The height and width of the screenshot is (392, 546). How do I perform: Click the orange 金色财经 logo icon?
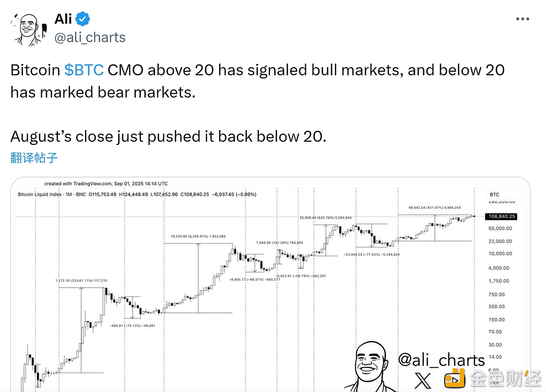point(454,379)
